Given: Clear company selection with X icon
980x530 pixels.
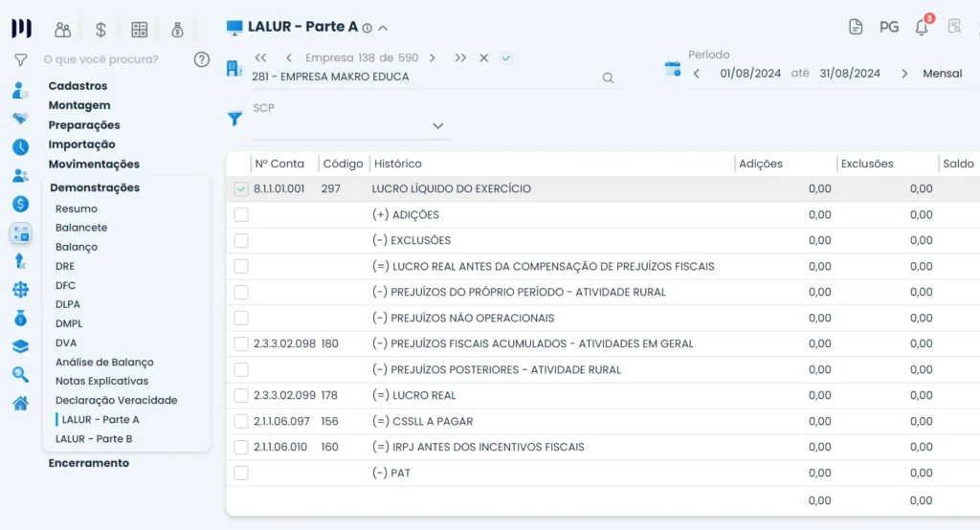Looking at the screenshot, I should [x=483, y=58].
